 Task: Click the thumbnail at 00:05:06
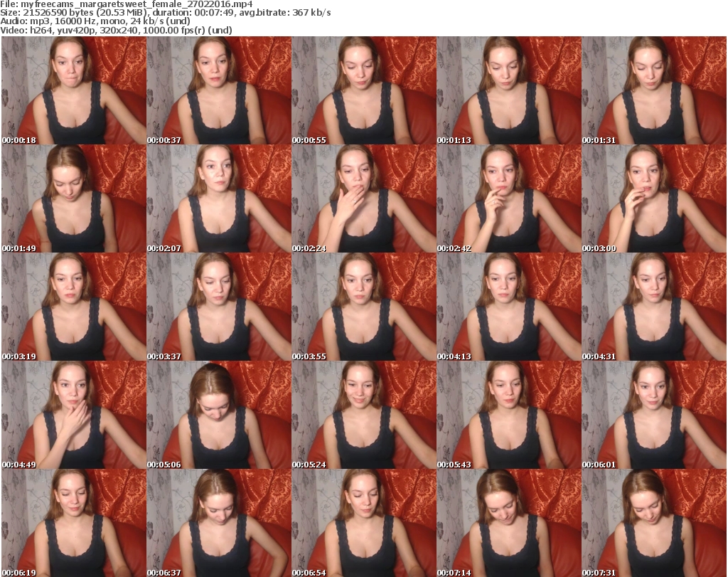coord(218,415)
